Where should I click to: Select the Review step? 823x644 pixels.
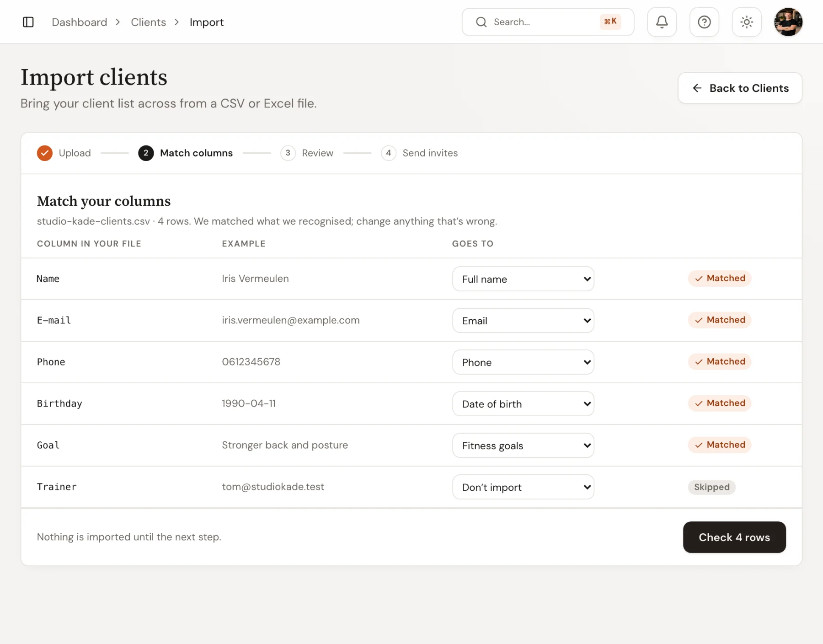click(x=307, y=153)
